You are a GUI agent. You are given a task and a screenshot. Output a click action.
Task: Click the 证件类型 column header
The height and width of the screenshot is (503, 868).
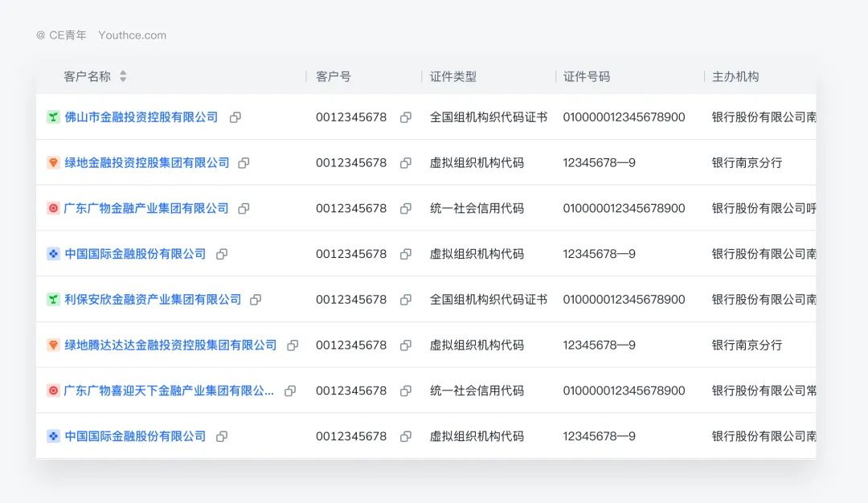click(452, 76)
